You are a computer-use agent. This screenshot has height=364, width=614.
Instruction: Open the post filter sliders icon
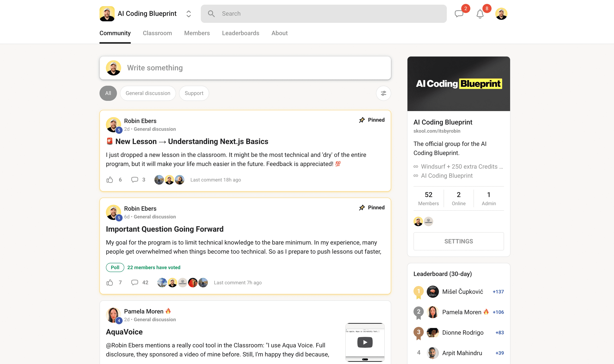383,93
